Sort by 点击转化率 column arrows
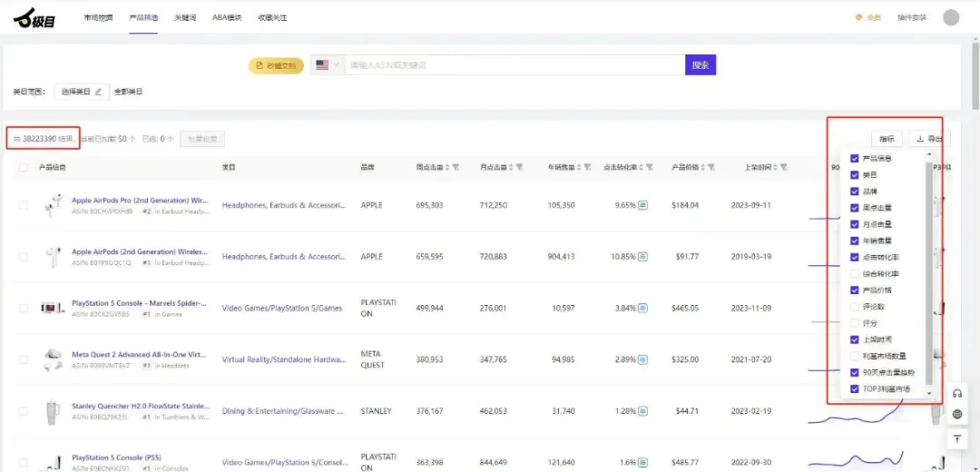Image resolution: width=980 pixels, height=472 pixels. pos(642,168)
